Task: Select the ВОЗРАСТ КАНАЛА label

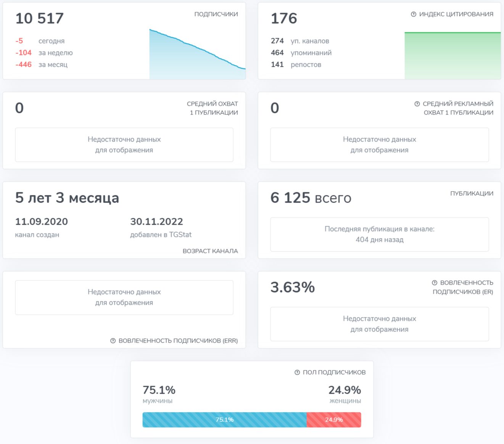Action: pyautogui.click(x=210, y=251)
